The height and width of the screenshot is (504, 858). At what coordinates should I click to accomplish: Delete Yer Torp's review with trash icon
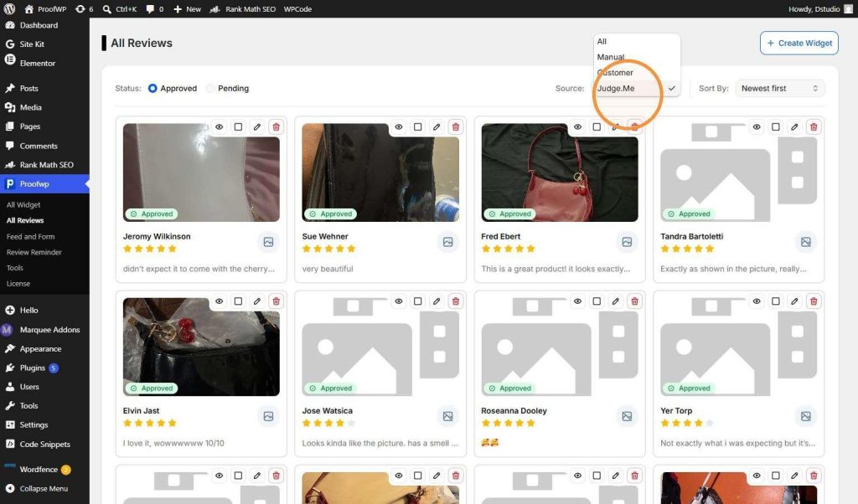tap(814, 301)
